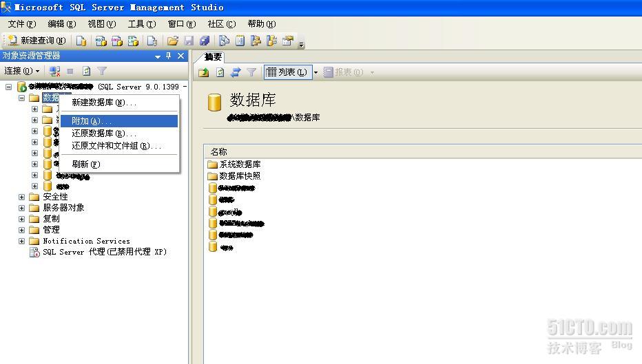Collapse the 数据库 folder node in tree
The height and width of the screenshot is (364, 642).
[22, 98]
